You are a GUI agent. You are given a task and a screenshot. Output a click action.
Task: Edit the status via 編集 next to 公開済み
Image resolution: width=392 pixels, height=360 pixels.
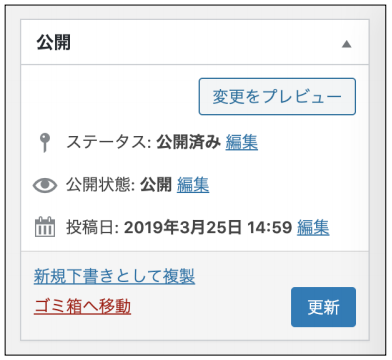click(x=242, y=142)
